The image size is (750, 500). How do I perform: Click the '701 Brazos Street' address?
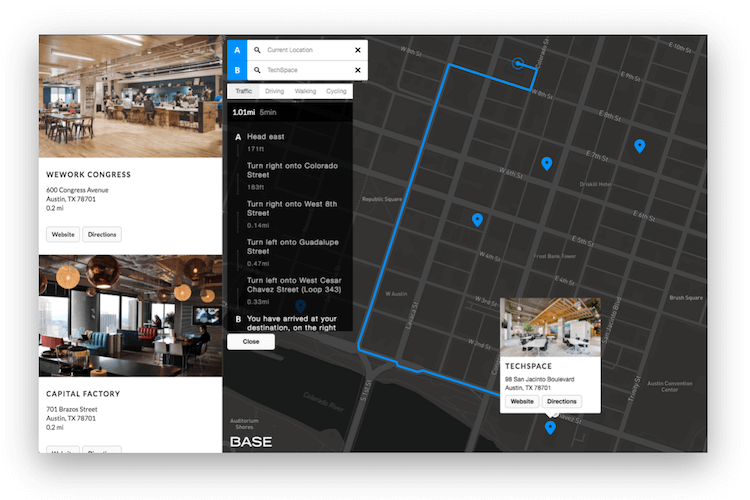point(72,409)
